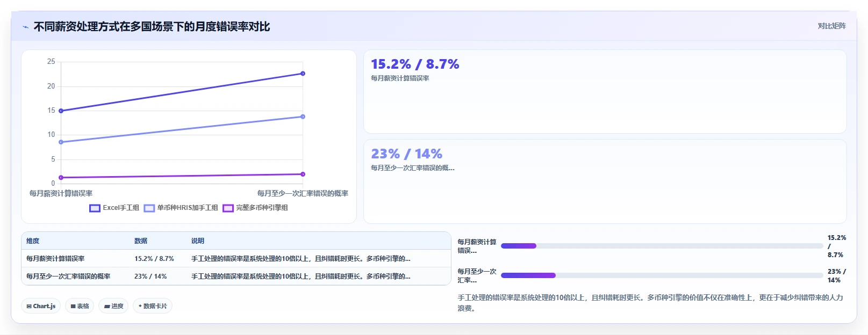Click the 维度 column header
This screenshot has width=868, height=335.
tap(33, 241)
